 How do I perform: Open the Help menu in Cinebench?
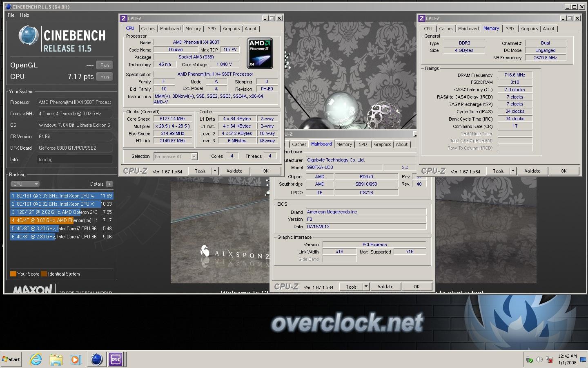[x=24, y=15]
